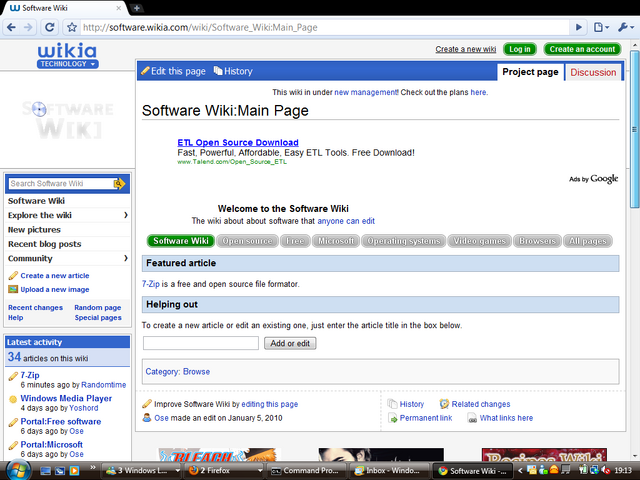Open Portal:Free software activity entry
Image resolution: width=640 pixels, height=480 pixels.
tap(61, 422)
